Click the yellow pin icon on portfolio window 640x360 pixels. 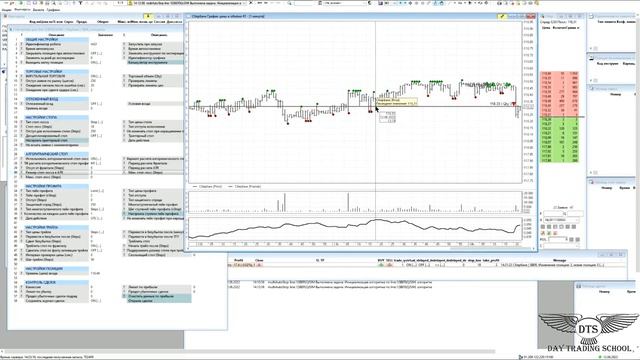[149, 16]
